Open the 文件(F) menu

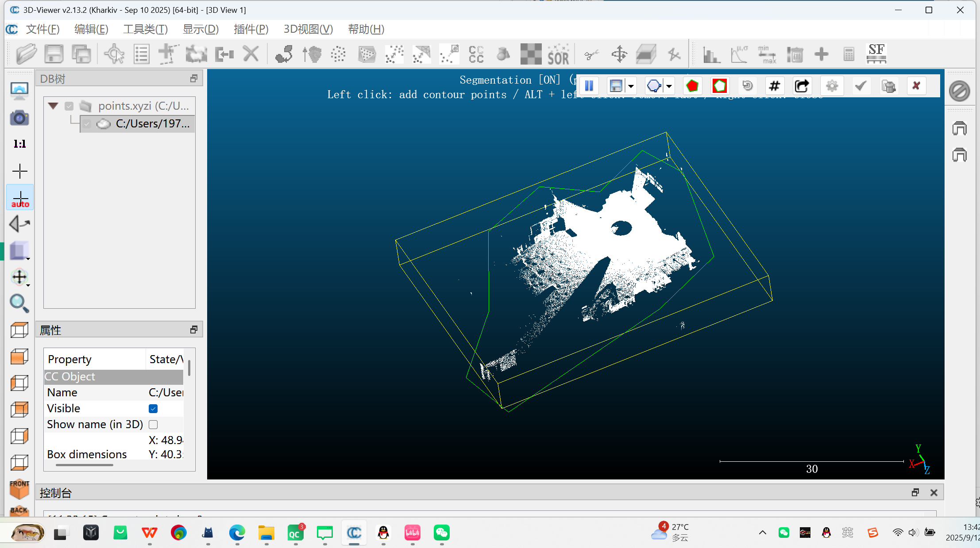point(42,29)
